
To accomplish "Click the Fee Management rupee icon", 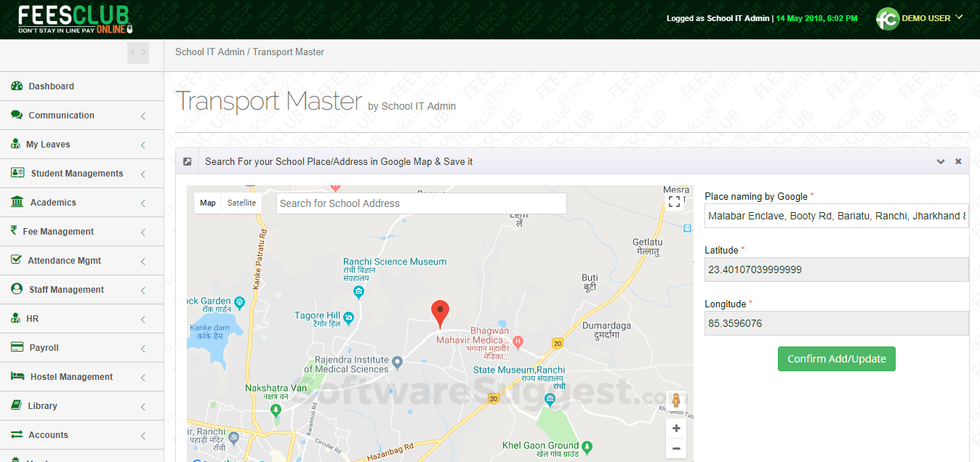I will pos(14,231).
